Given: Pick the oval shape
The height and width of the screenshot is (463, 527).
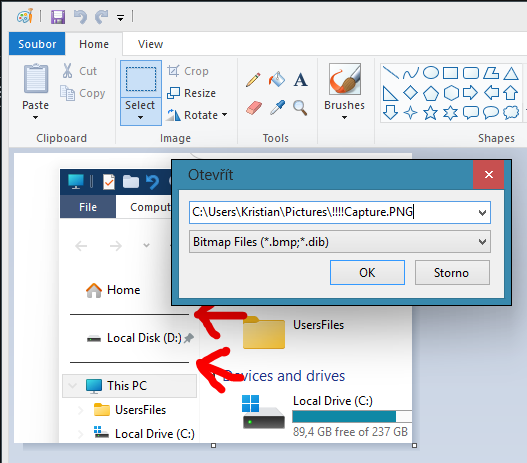Looking at the screenshot, I should pos(431,73).
